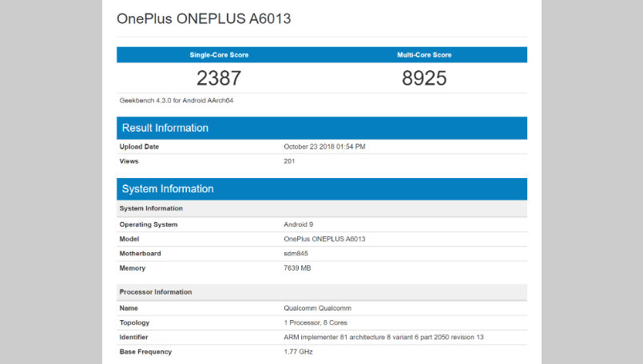Click the 1.77 GHz frequency value
The height and width of the screenshot is (364, 643).
(298, 352)
